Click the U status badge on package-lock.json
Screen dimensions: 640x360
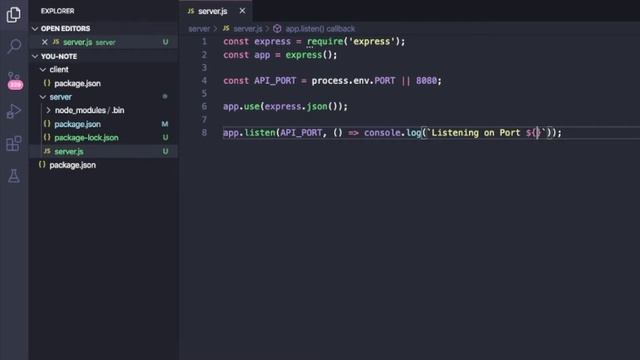click(x=165, y=138)
